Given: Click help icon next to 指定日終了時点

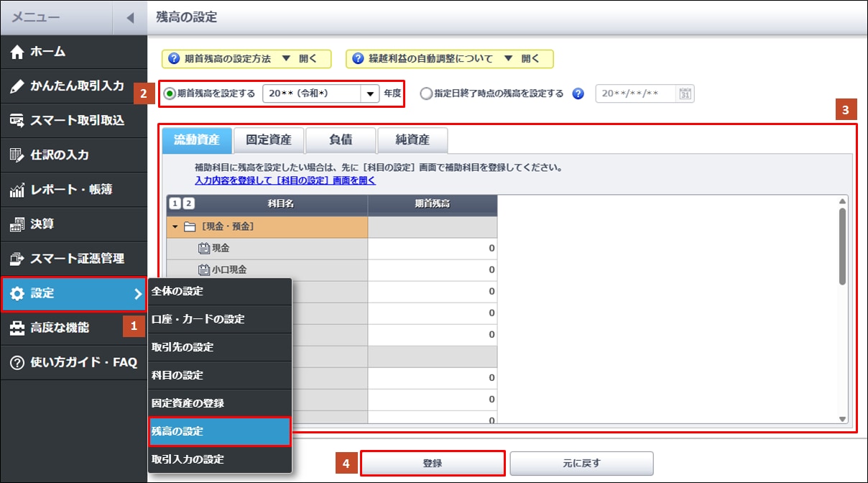Looking at the screenshot, I should coord(578,93).
